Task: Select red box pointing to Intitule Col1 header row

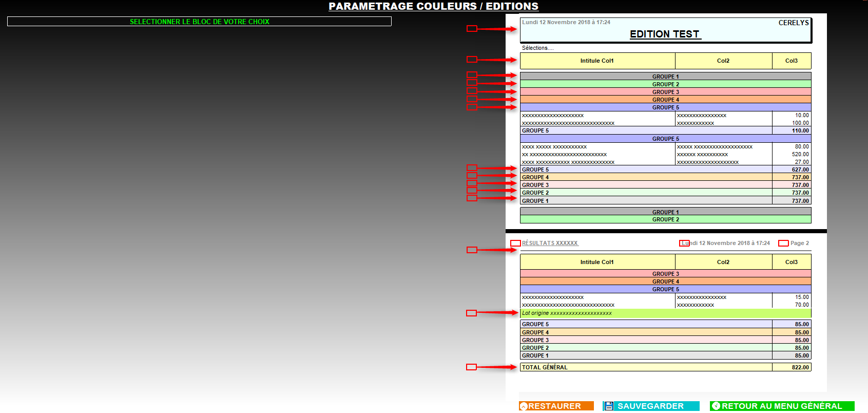Action: point(472,60)
